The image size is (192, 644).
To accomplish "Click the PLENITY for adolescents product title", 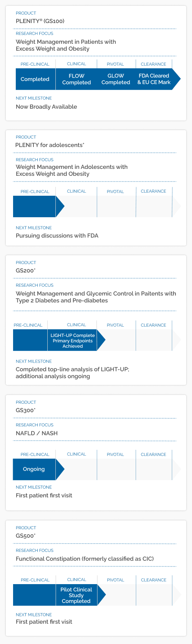I will click(50, 145).
